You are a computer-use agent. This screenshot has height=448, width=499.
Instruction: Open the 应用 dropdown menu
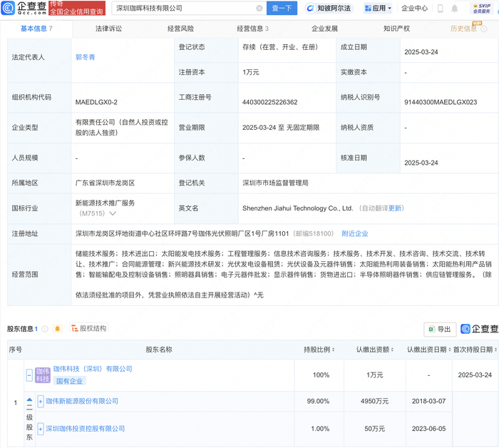tap(378, 9)
